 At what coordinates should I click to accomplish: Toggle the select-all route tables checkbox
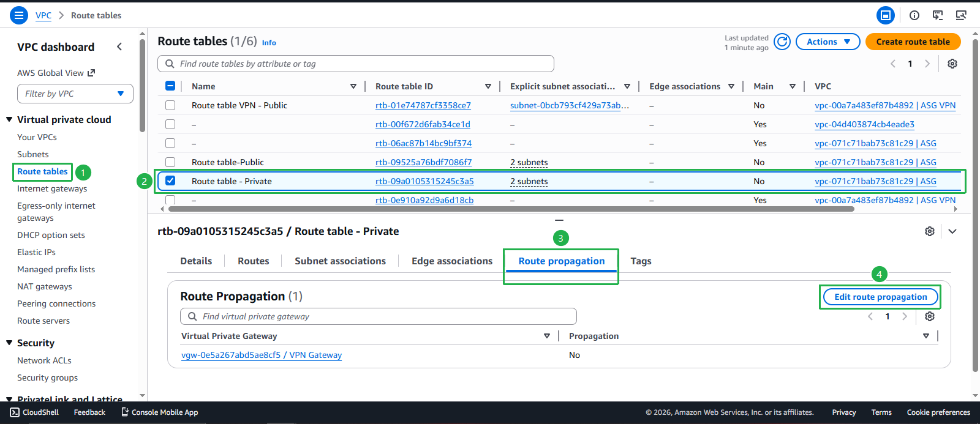(x=170, y=86)
